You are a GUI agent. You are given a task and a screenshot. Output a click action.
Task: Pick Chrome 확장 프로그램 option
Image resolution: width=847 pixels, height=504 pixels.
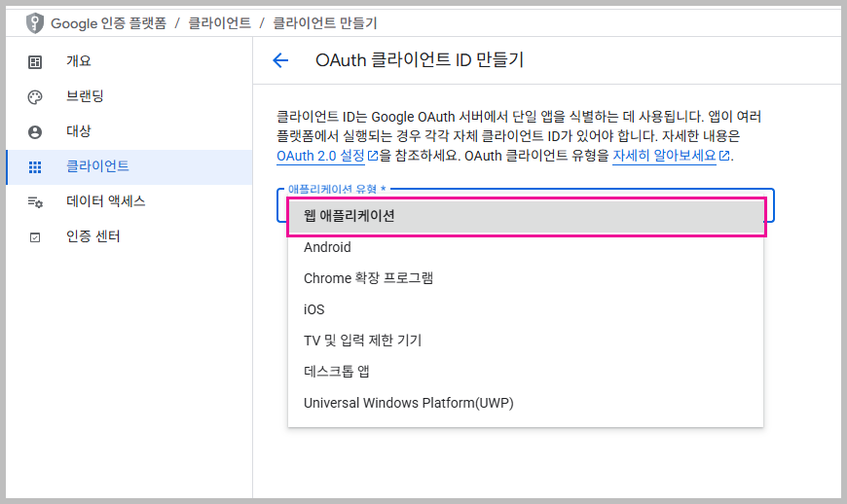pos(368,278)
